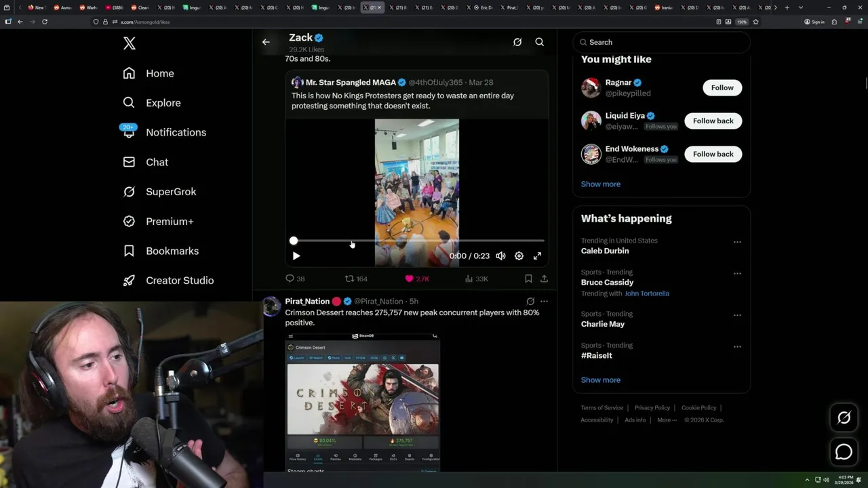Click the John Tortorella link

[x=646, y=293]
